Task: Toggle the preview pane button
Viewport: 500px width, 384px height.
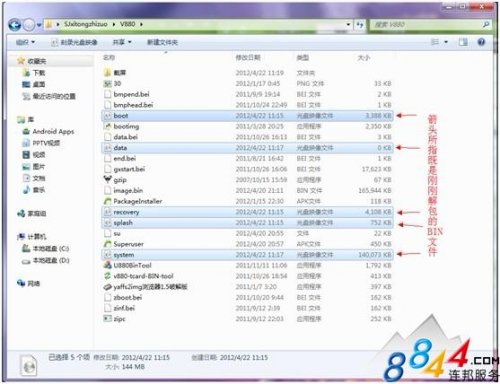Action: [x=463, y=42]
